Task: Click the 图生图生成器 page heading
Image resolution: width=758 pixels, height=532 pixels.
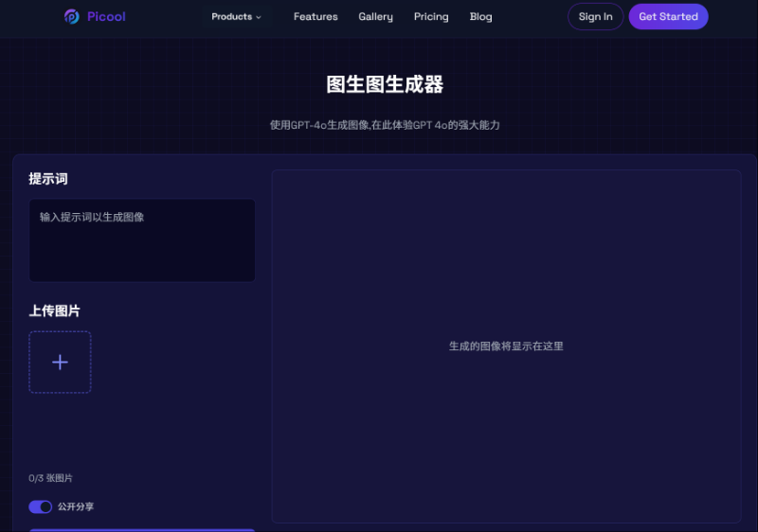Action: [x=385, y=84]
